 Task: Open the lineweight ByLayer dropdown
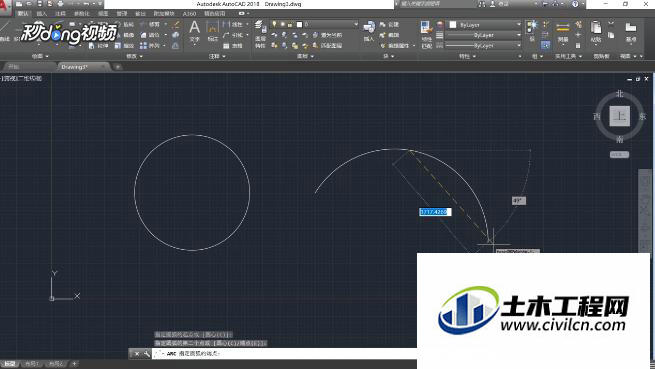pyautogui.click(x=518, y=35)
